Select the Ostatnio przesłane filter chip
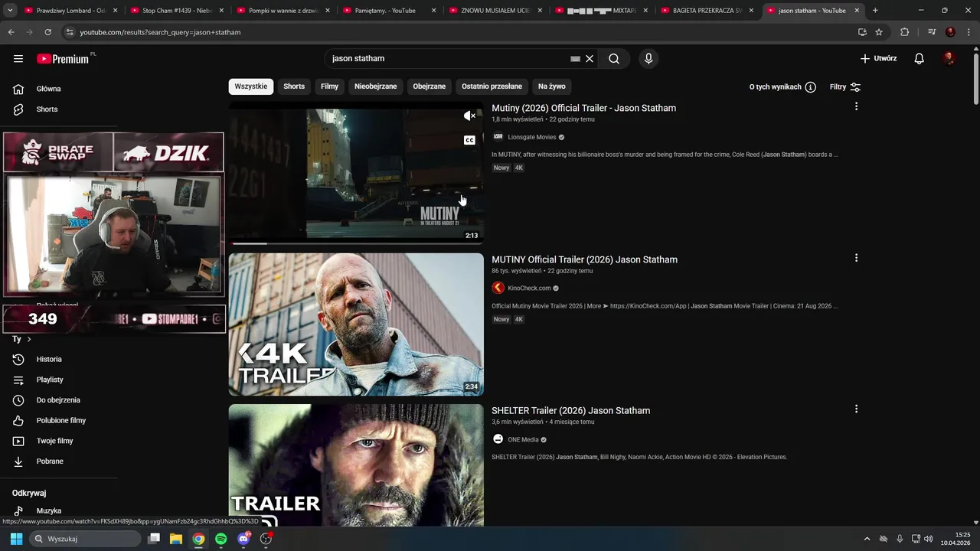The height and width of the screenshot is (551, 980). pyautogui.click(x=492, y=86)
